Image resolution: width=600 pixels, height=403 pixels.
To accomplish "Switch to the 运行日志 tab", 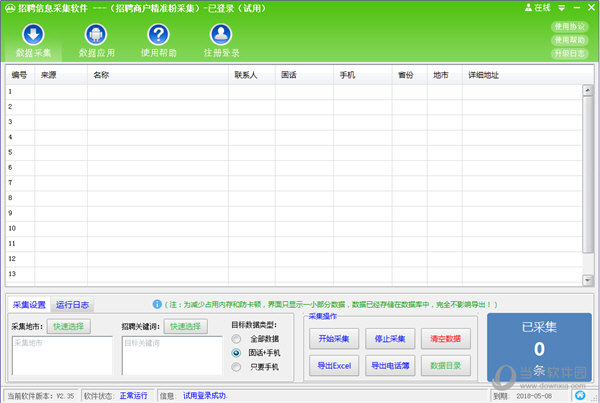I will click(72, 305).
